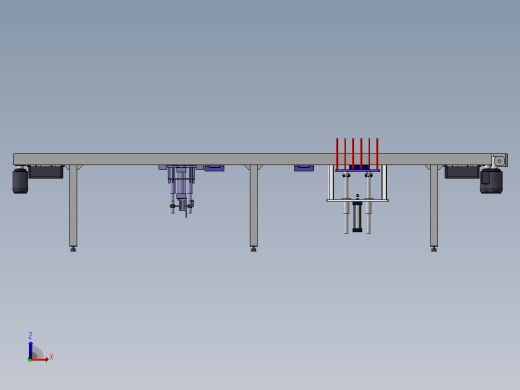This screenshot has width=520, height=390.
Task: Select the middle support leg
Action: coord(254,206)
